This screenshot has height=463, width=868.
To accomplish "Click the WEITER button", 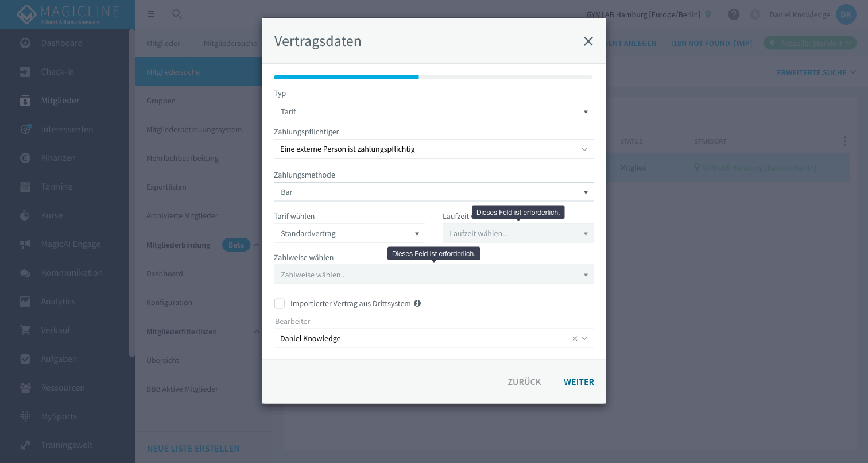I will pos(579,382).
